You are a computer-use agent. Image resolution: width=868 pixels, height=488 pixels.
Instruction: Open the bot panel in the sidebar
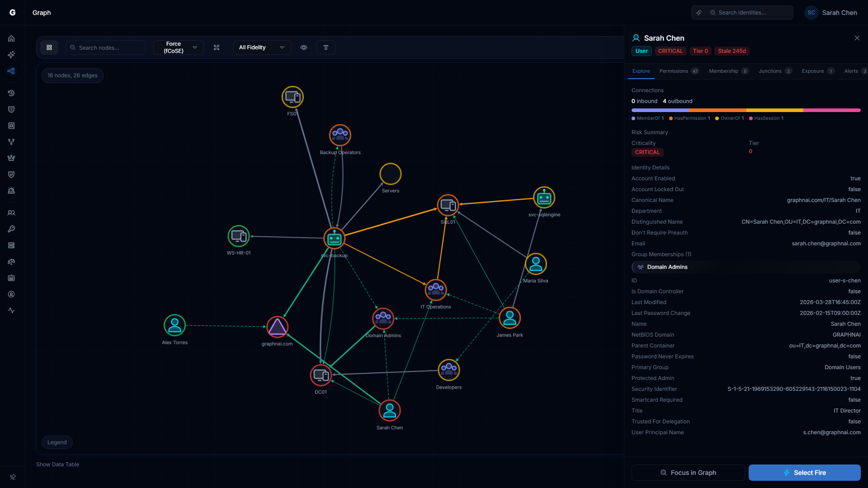click(11, 278)
